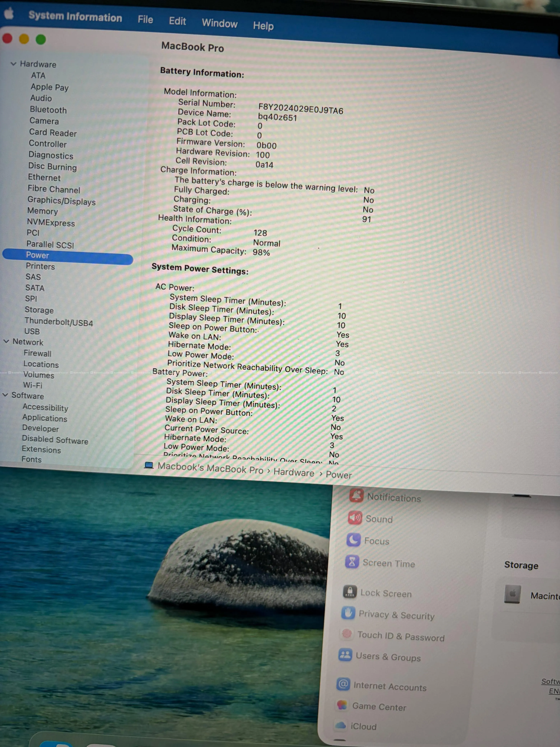Open Touch ID & Password settings
The width and height of the screenshot is (560, 747).
(x=392, y=636)
